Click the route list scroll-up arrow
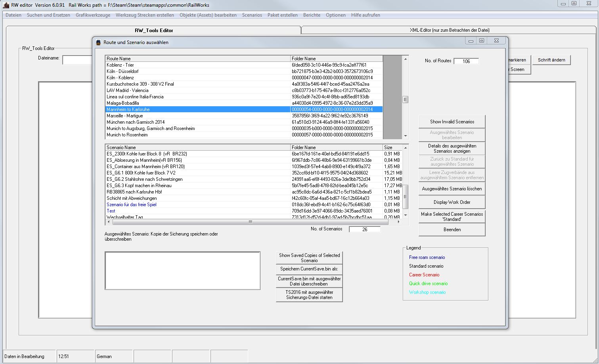599x364 pixels. pos(405,59)
